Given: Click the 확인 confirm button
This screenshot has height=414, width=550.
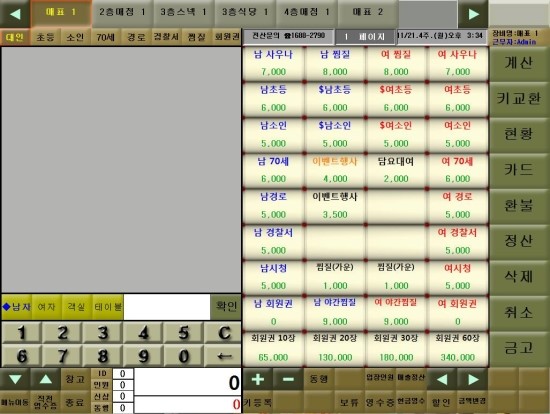Looking at the screenshot, I should point(226,307).
